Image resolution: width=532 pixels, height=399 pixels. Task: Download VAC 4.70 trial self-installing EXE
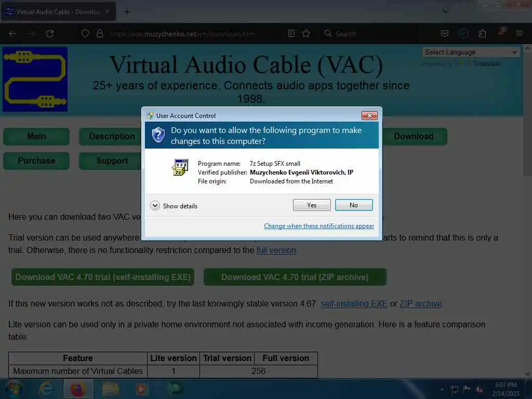103,277
